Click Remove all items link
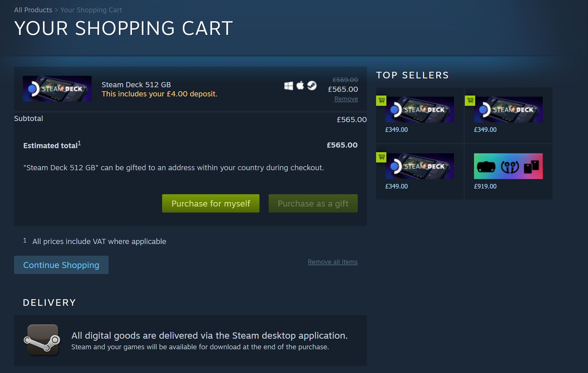 pyautogui.click(x=333, y=262)
